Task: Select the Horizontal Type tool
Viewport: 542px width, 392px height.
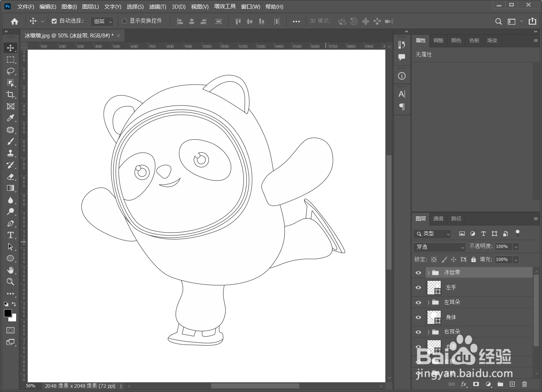Action: point(10,235)
